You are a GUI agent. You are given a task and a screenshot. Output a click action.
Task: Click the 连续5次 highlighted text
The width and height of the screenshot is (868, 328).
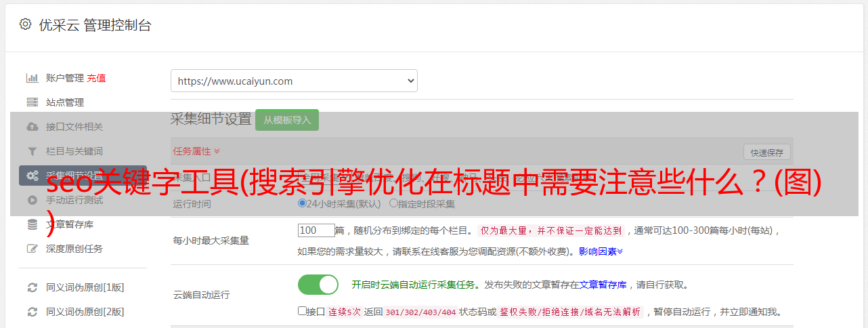[344, 312]
